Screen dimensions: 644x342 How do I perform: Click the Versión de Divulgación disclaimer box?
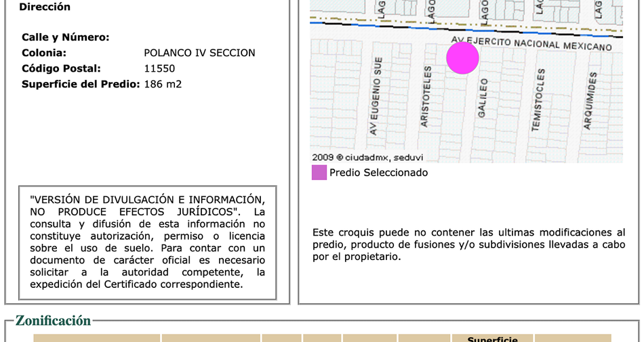coord(148,242)
